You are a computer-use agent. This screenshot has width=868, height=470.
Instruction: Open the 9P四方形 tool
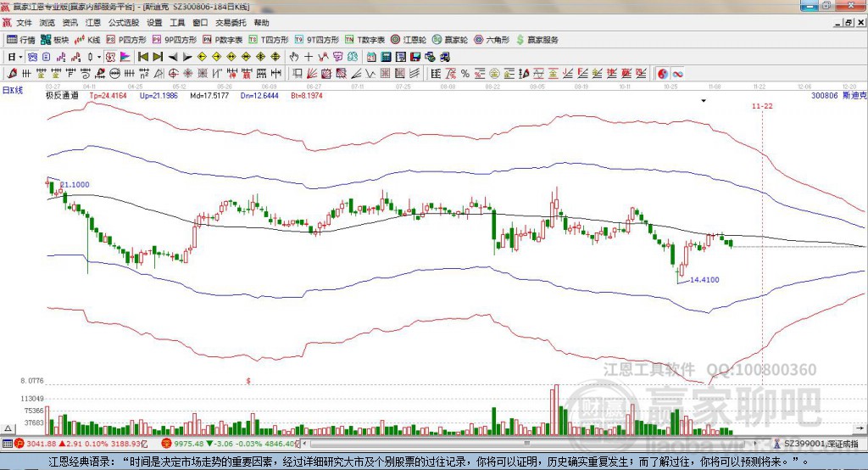175,40
